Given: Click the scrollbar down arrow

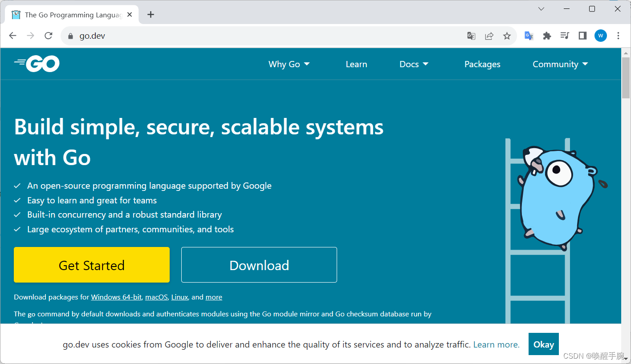Looking at the screenshot, I should coord(626,360).
